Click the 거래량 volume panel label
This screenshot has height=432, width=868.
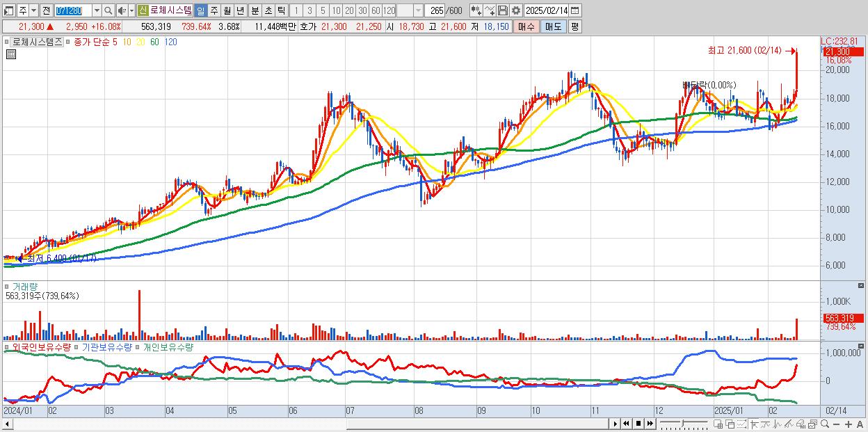point(24,286)
